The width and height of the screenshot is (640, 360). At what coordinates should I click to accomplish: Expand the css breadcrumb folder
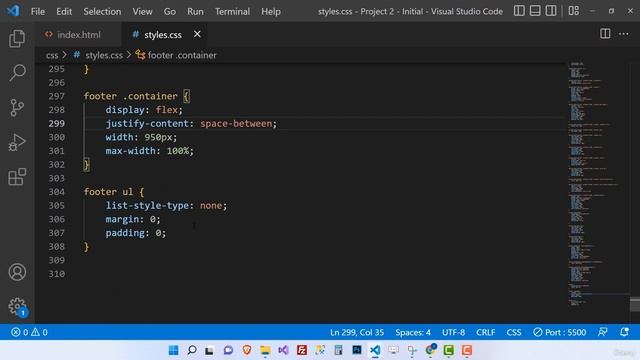pyautogui.click(x=52, y=55)
